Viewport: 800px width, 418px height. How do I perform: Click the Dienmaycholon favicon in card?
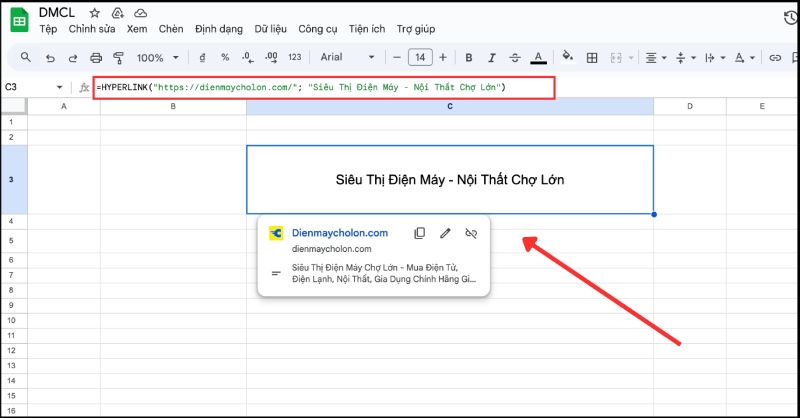click(x=276, y=233)
